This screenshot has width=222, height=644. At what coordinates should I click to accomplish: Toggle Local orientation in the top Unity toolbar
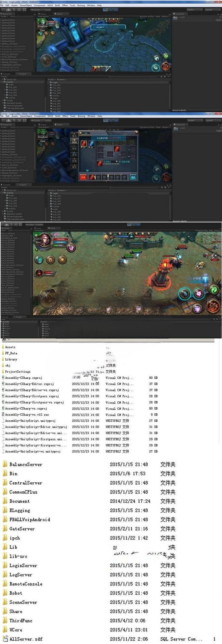coord(47,10)
